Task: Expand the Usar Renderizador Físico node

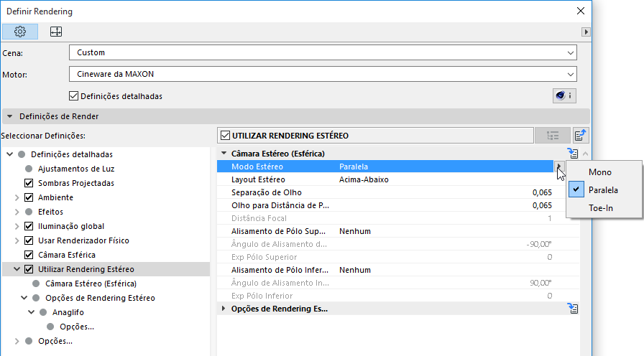Action: (x=17, y=240)
